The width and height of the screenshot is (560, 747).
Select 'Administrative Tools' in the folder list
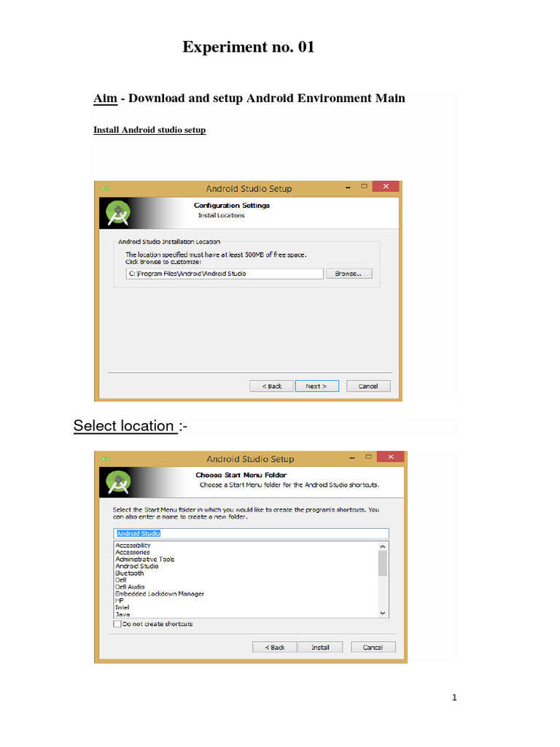(145, 560)
